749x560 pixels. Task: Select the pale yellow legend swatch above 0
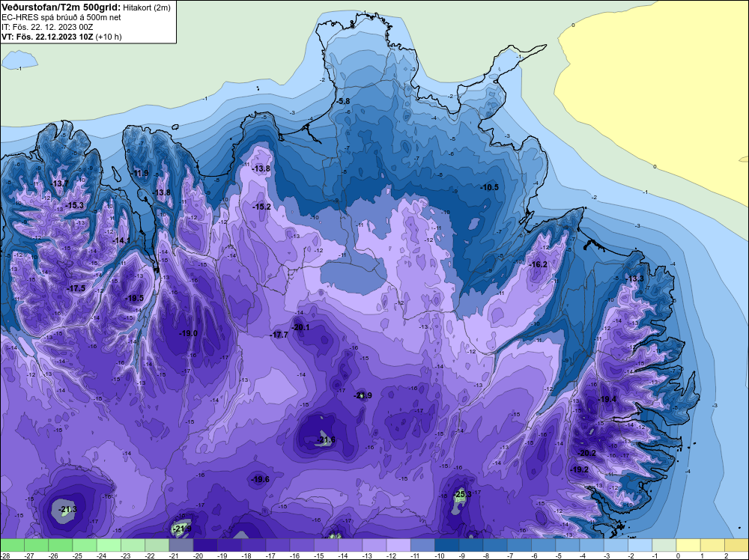point(688,545)
